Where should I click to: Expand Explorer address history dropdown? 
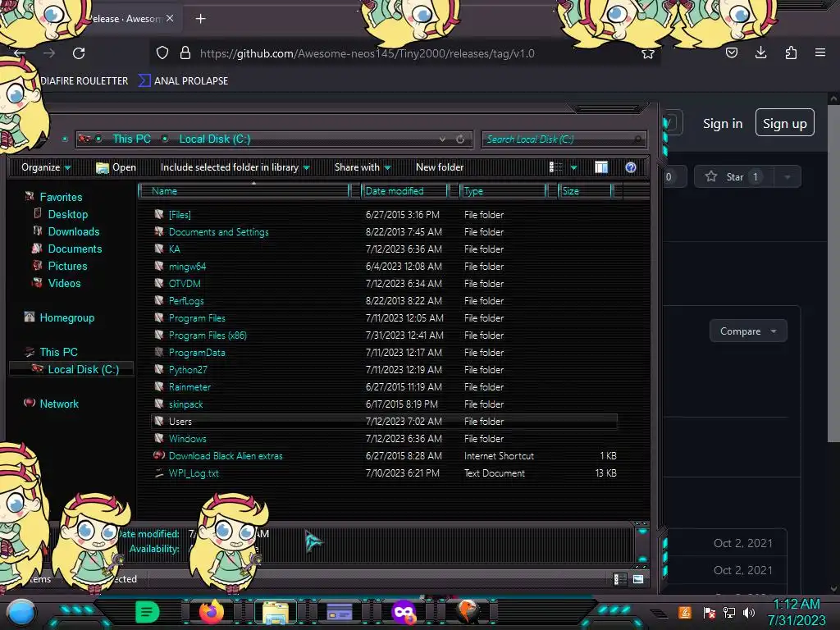point(442,139)
